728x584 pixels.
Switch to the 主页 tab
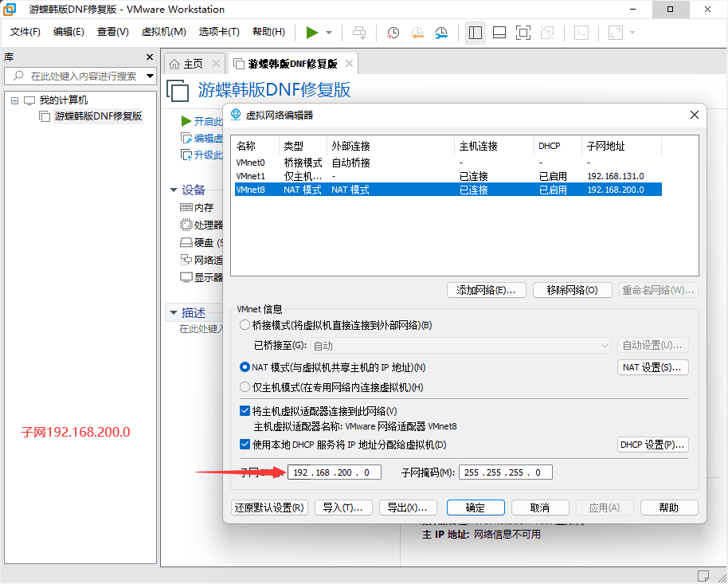coord(186,64)
